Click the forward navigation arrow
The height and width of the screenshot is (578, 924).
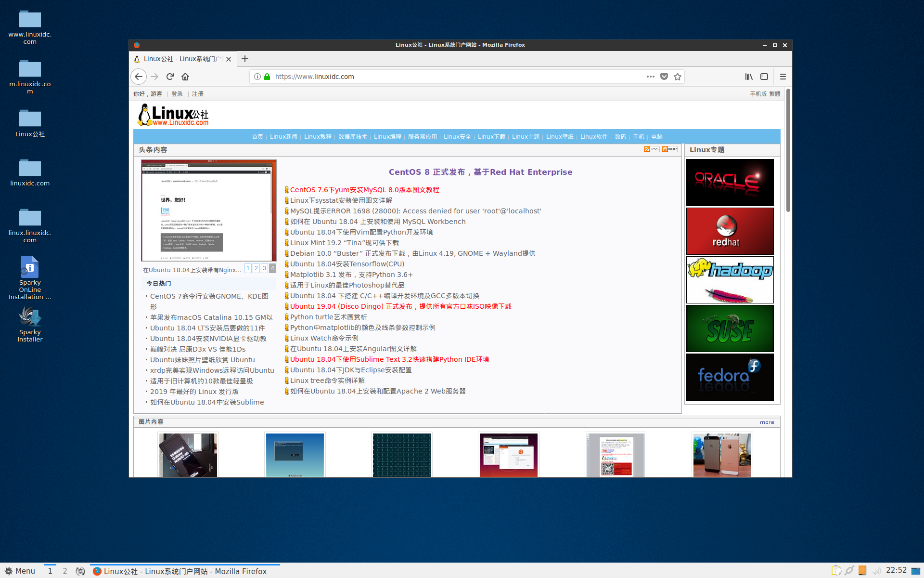point(154,77)
